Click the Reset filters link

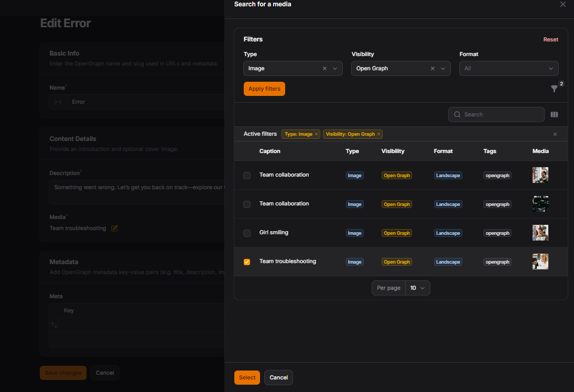550,39
